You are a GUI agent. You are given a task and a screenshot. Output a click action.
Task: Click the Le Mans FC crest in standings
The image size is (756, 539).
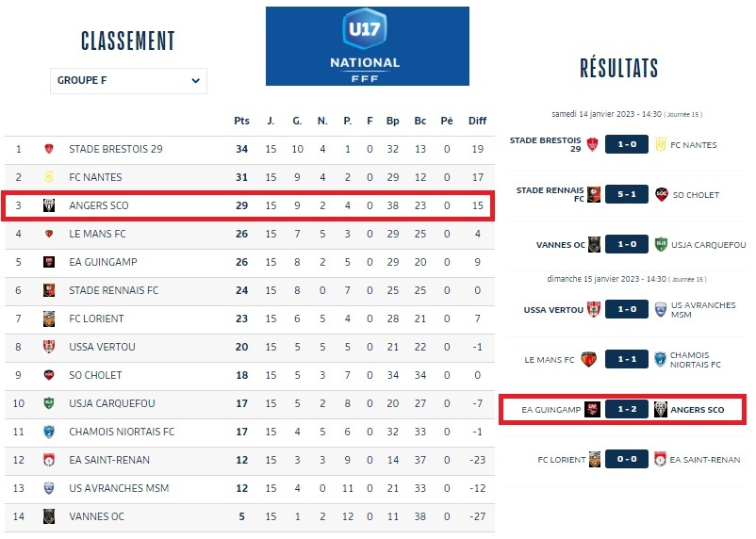click(49, 234)
